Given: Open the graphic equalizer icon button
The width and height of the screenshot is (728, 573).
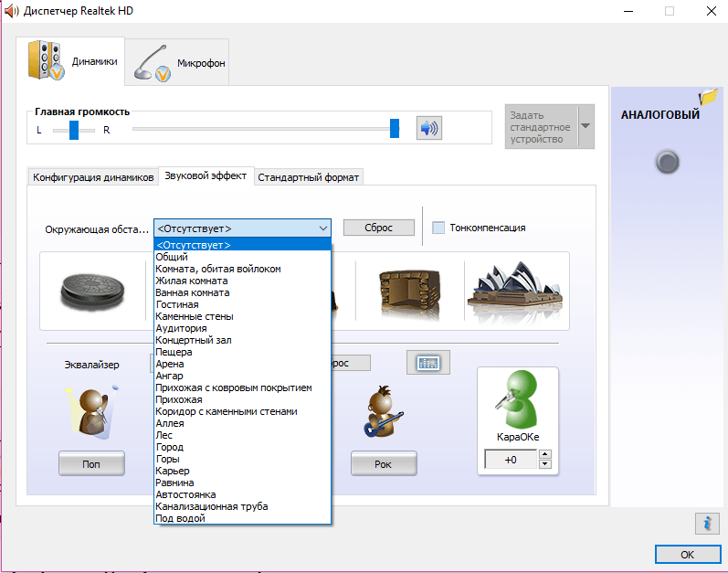Looking at the screenshot, I should coord(428,363).
